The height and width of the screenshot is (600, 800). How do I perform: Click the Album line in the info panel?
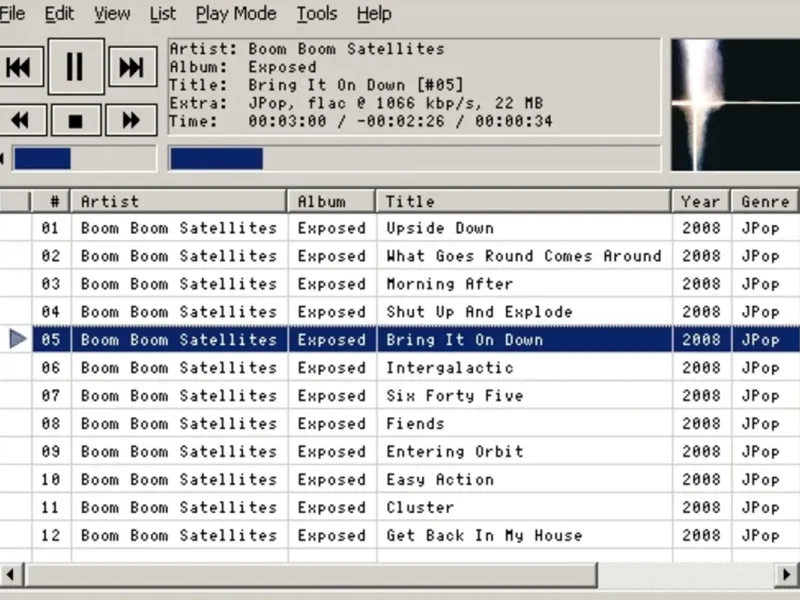click(243, 67)
